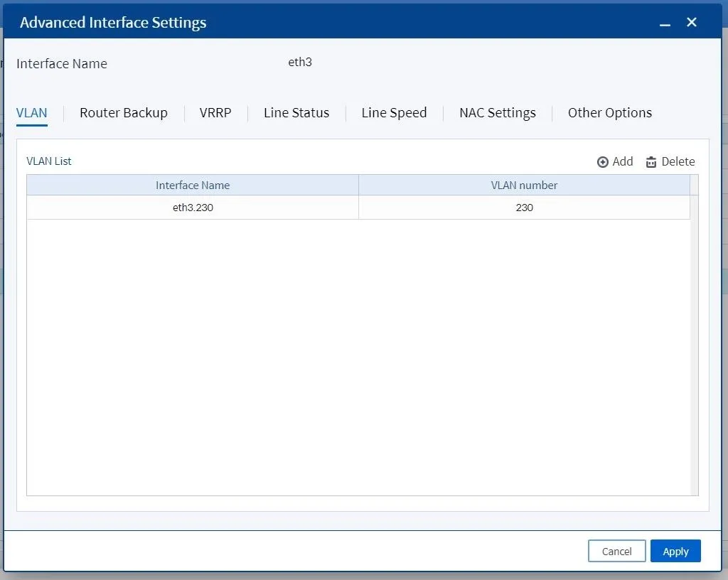Open the VRRP tab
This screenshot has width=728, height=580.
coord(215,113)
